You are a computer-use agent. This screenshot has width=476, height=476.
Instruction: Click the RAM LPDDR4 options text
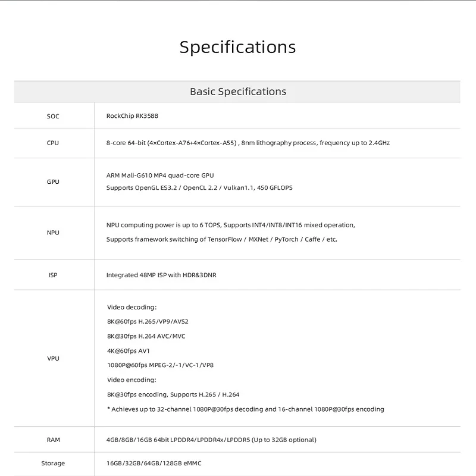[x=211, y=440]
